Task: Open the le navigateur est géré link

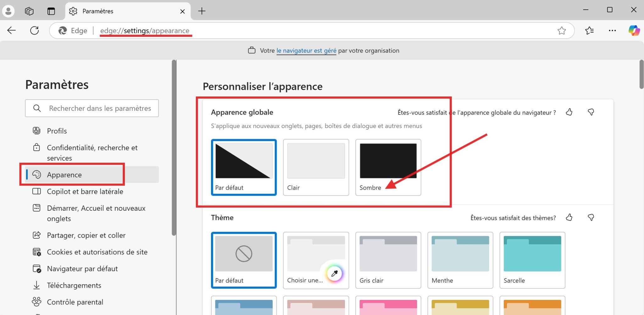Action: [306, 50]
